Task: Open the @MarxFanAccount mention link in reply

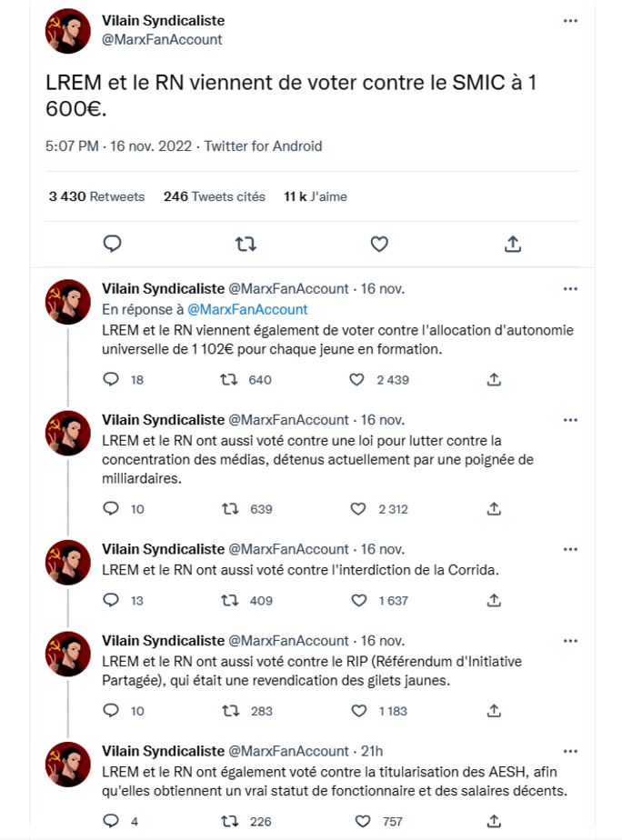Action: pyautogui.click(x=247, y=310)
